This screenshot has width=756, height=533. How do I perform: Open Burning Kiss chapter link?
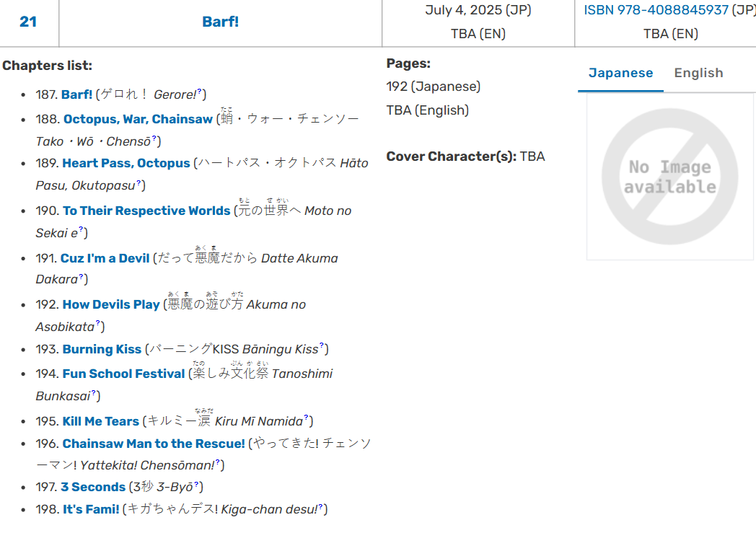[x=102, y=349]
